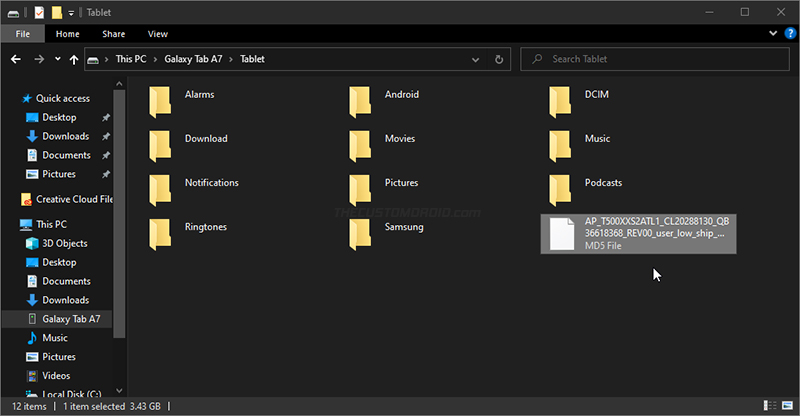Navigate to Galaxy Tab A7 breadcrumb

pos(193,59)
